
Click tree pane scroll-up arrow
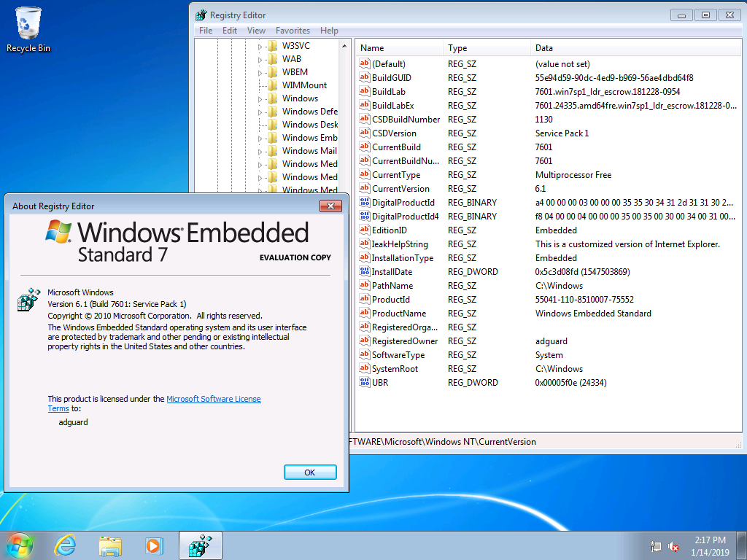click(x=344, y=46)
